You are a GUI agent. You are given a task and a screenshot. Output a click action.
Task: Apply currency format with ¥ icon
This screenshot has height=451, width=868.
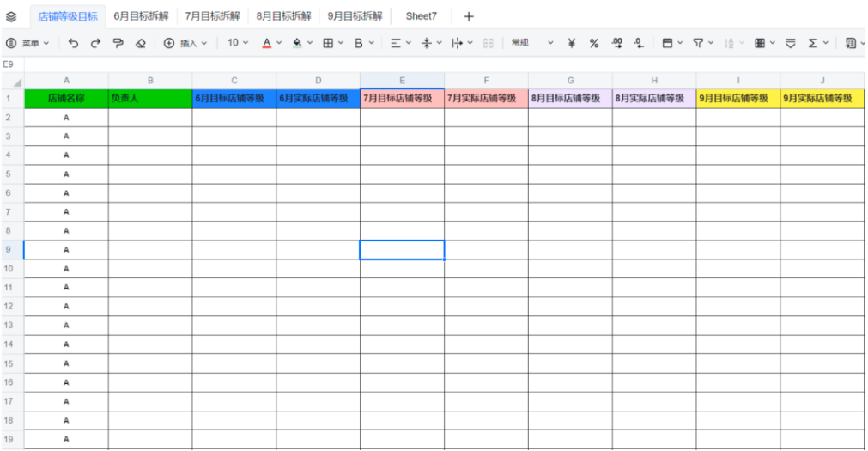pyautogui.click(x=571, y=43)
